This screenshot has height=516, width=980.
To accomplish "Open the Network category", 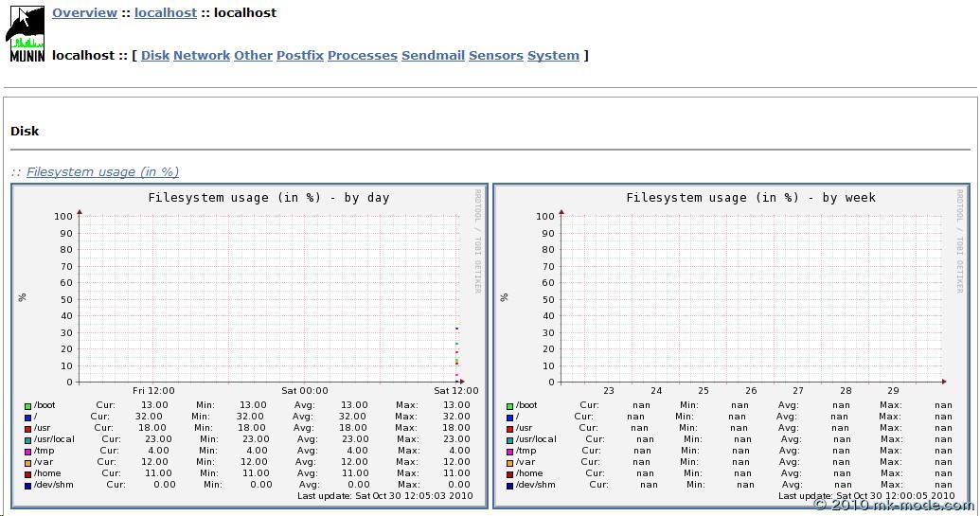I will [201, 56].
